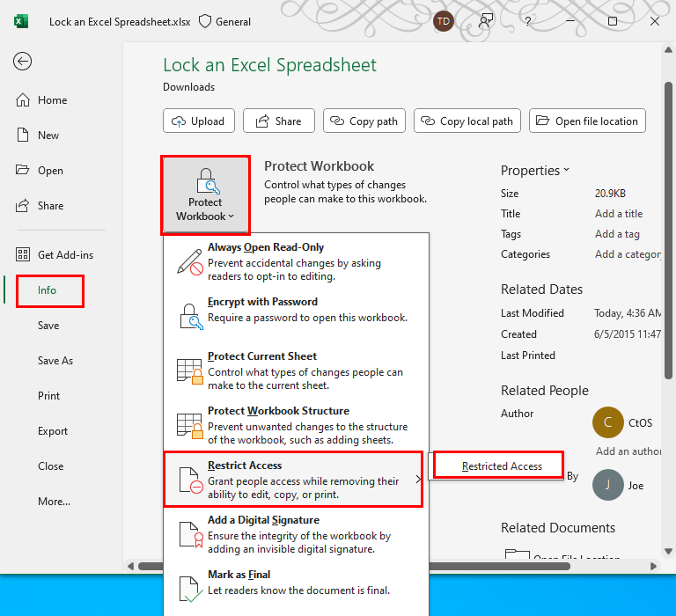Click the Share icon in sidebar
The height and width of the screenshot is (616, 676).
pyautogui.click(x=22, y=206)
